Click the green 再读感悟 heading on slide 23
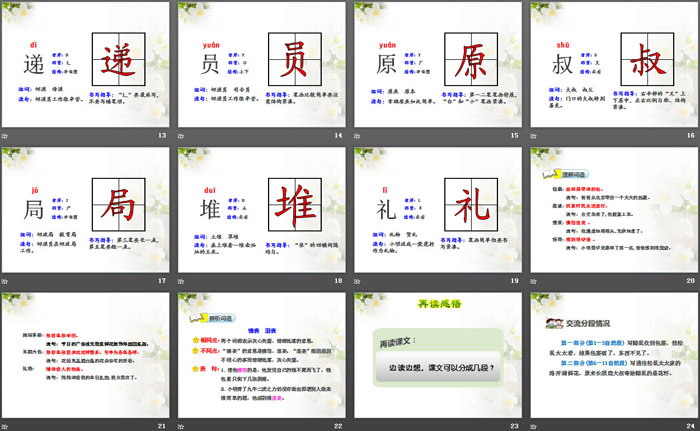700x431 pixels. [439, 304]
